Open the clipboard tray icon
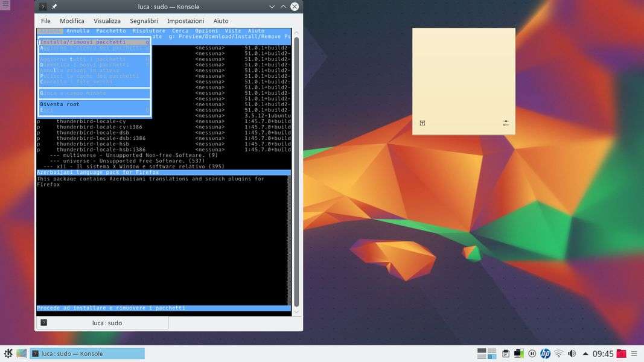 (x=506, y=354)
